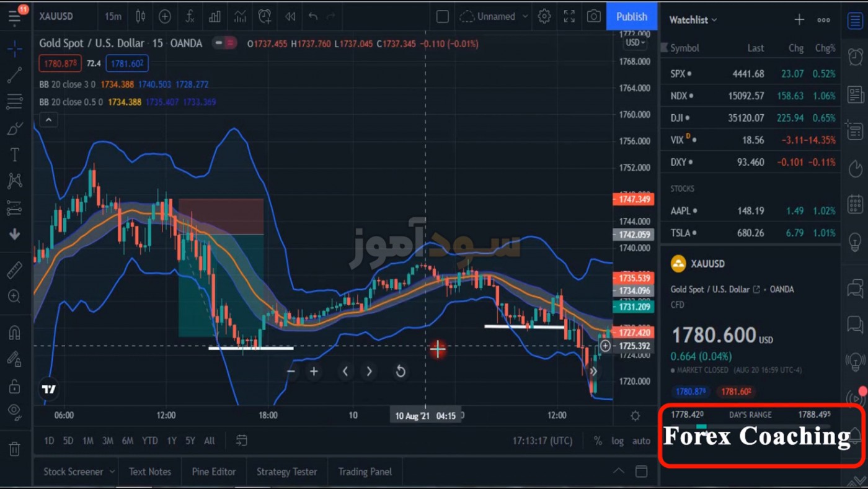
Task: Expand the Stock Screener dropdown arrow
Action: [x=112, y=472]
